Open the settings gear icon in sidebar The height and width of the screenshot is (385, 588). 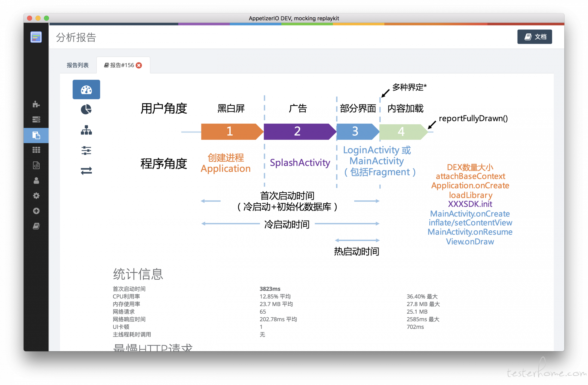tap(36, 196)
